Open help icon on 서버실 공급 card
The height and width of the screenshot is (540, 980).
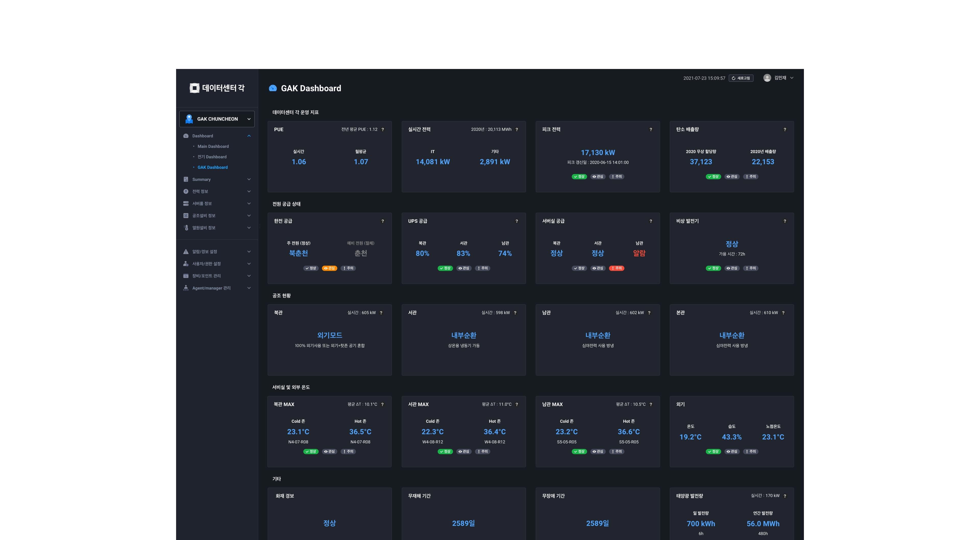coord(651,221)
